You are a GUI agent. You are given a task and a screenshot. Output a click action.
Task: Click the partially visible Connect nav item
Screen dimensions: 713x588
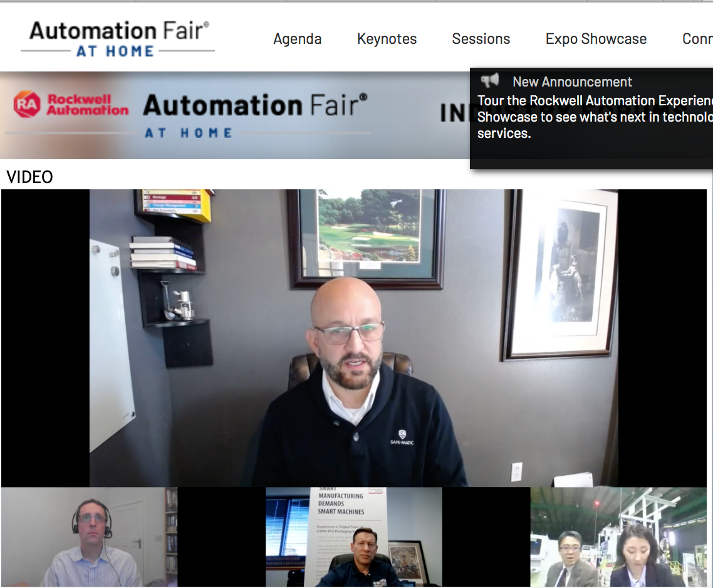[697, 39]
